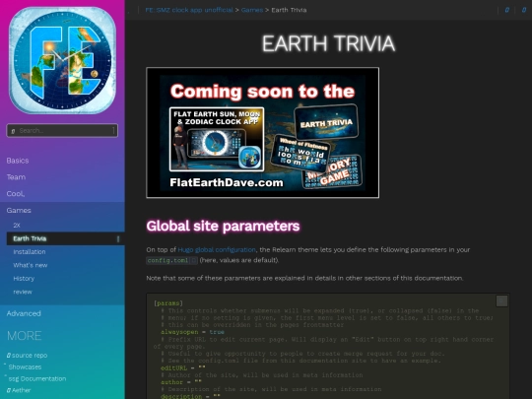
Task: Open the Cool, menu section
Action: point(16,194)
